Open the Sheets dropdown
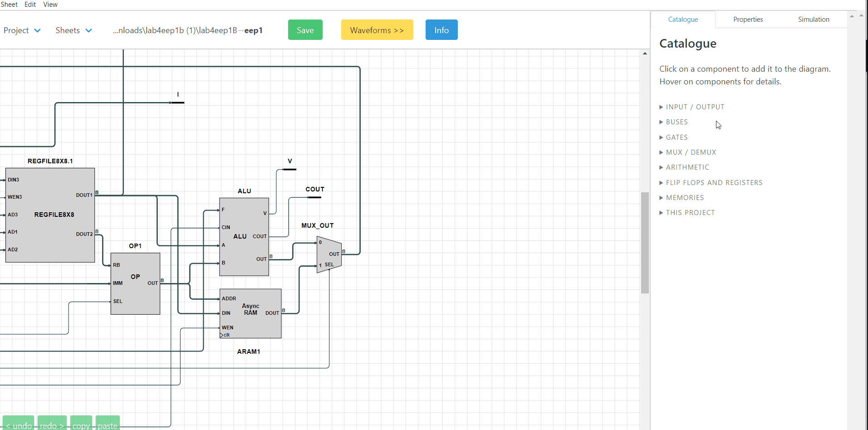The height and width of the screenshot is (430, 868). (x=74, y=30)
